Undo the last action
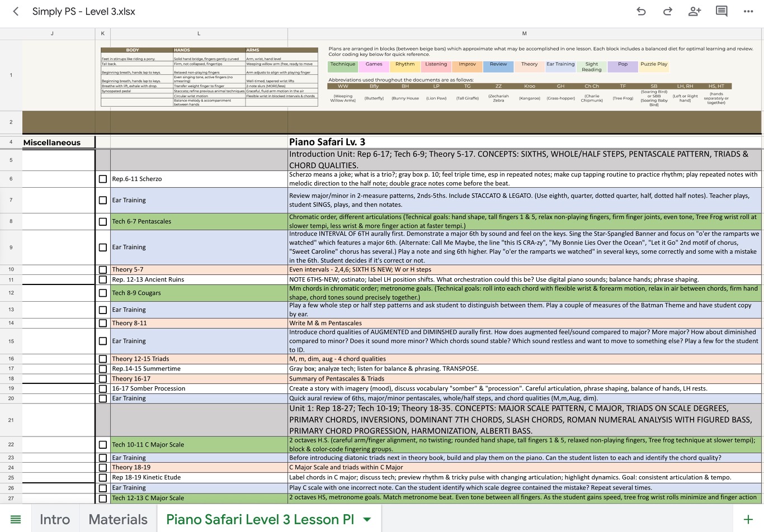 point(641,11)
